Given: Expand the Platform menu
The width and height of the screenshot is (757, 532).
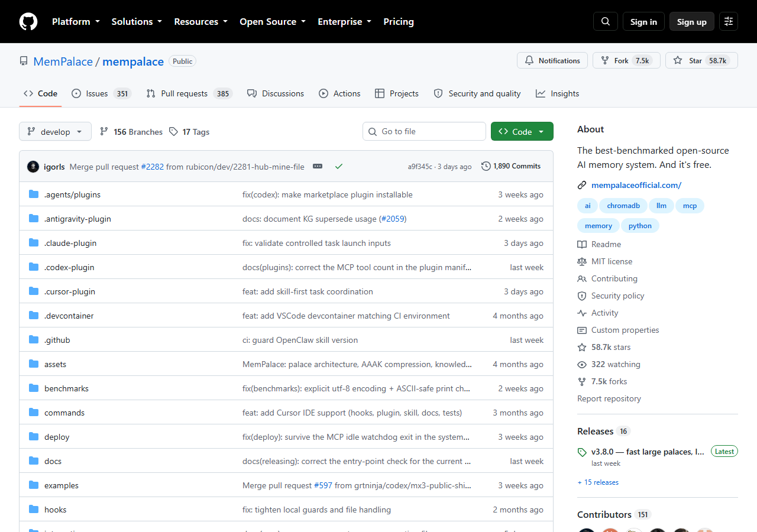Looking at the screenshot, I should [x=76, y=21].
